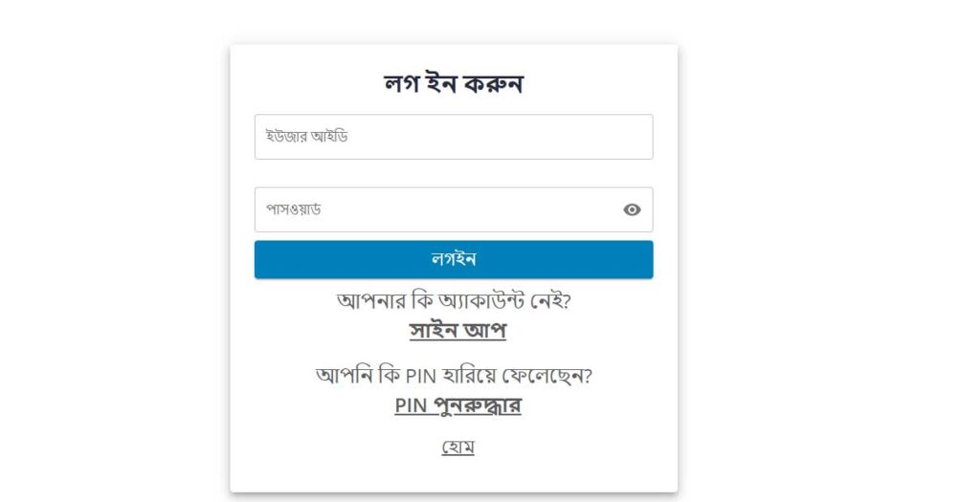Open the সাইন আপ link

tap(457, 331)
